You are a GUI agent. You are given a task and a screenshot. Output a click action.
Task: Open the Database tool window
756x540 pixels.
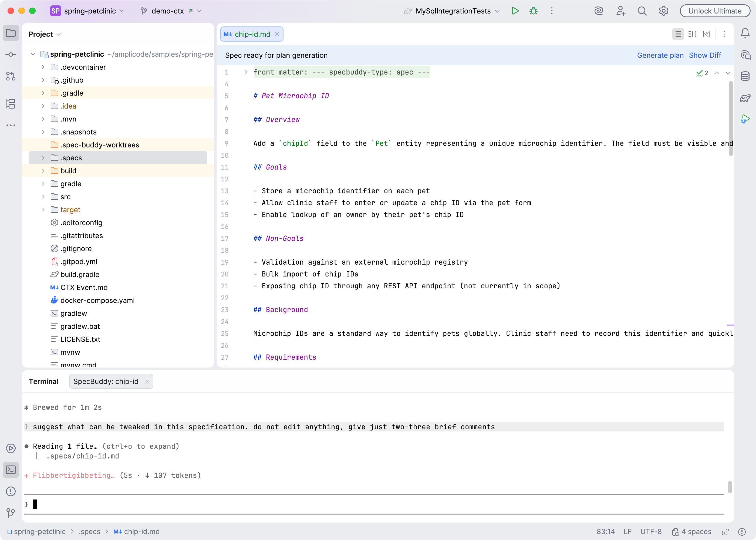click(x=745, y=76)
